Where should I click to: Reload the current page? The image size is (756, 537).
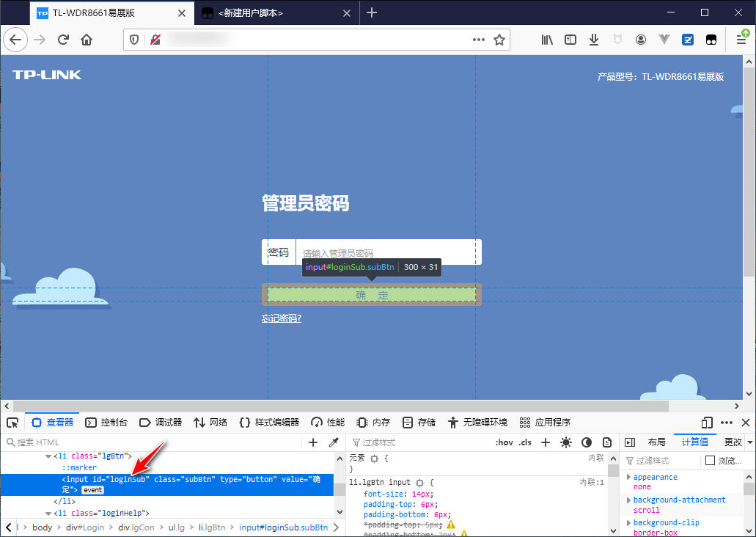coord(63,40)
